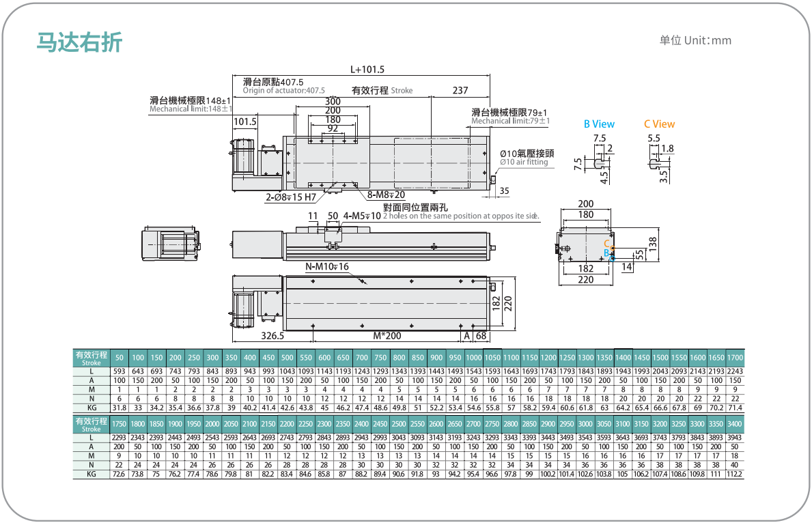Select stroke 1000 column header
The height and width of the screenshot is (525, 812).
[x=473, y=358]
